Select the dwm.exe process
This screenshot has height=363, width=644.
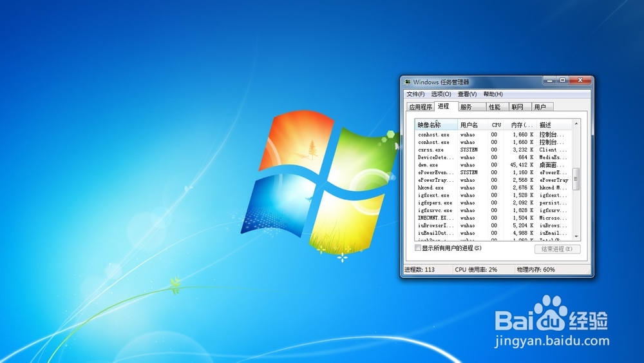(x=428, y=165)
